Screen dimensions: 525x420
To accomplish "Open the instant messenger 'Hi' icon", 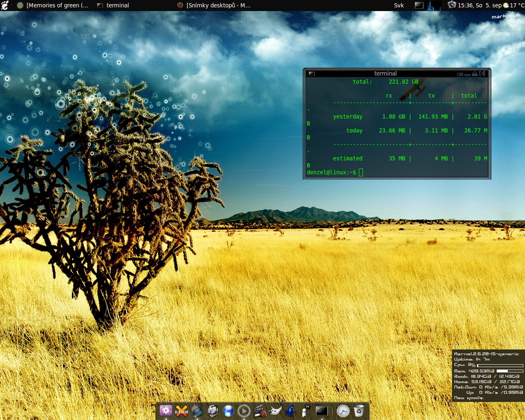I will (x=306, y=411).
